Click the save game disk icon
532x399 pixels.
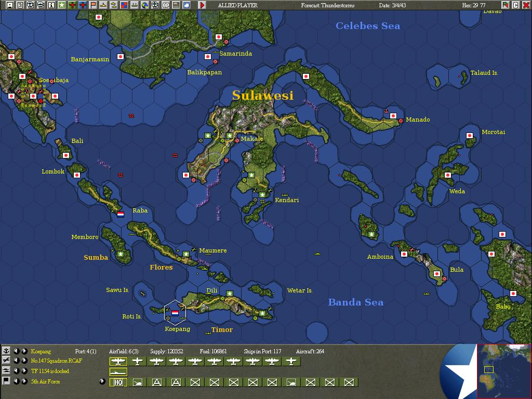click(10, 5)
